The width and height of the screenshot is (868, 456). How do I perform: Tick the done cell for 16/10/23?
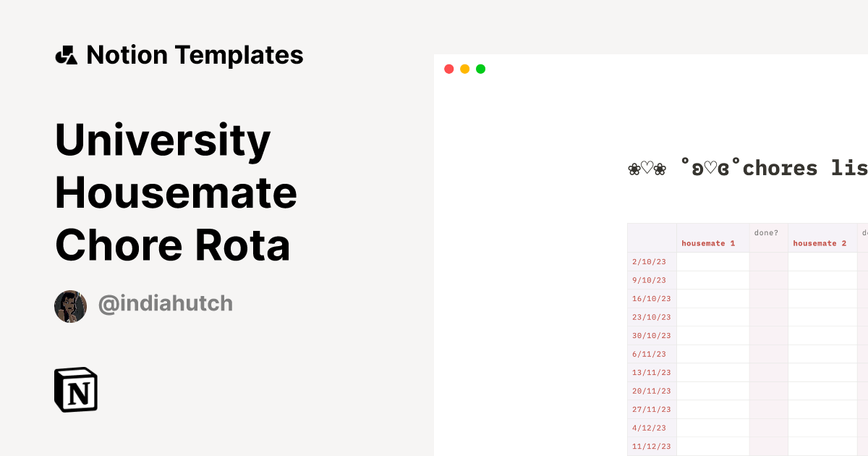768,298
